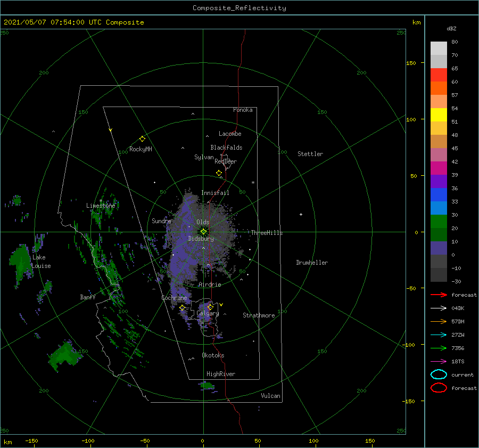Click the yellow diamond marker above Calgary label

[210, 307]
